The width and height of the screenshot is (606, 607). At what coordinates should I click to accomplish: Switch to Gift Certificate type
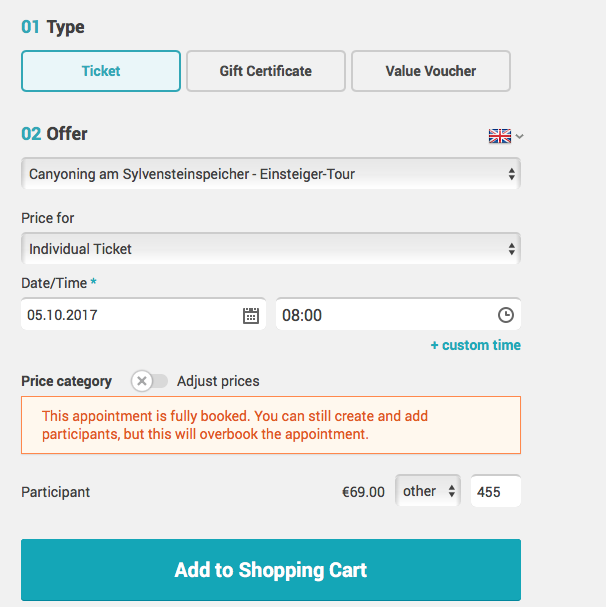266,71
